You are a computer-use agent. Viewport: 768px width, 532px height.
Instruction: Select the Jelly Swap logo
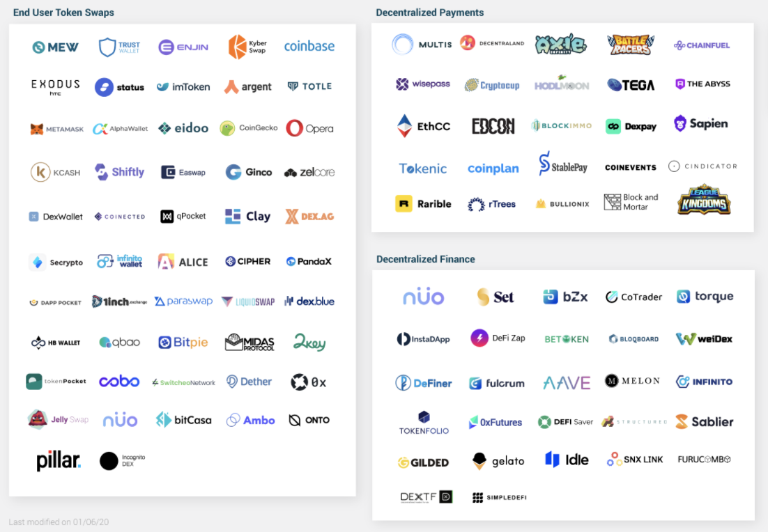(58, 419)
